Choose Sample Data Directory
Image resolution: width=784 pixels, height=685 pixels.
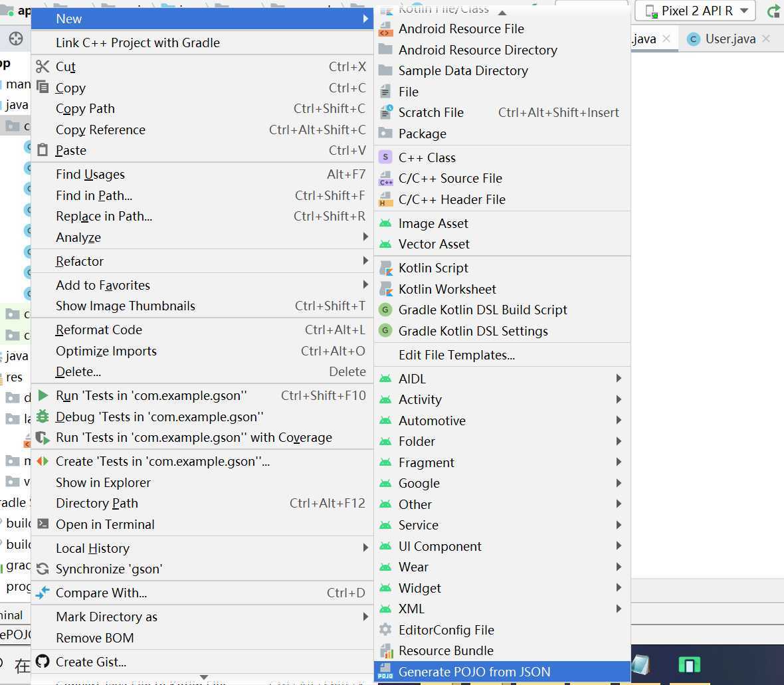502,71
